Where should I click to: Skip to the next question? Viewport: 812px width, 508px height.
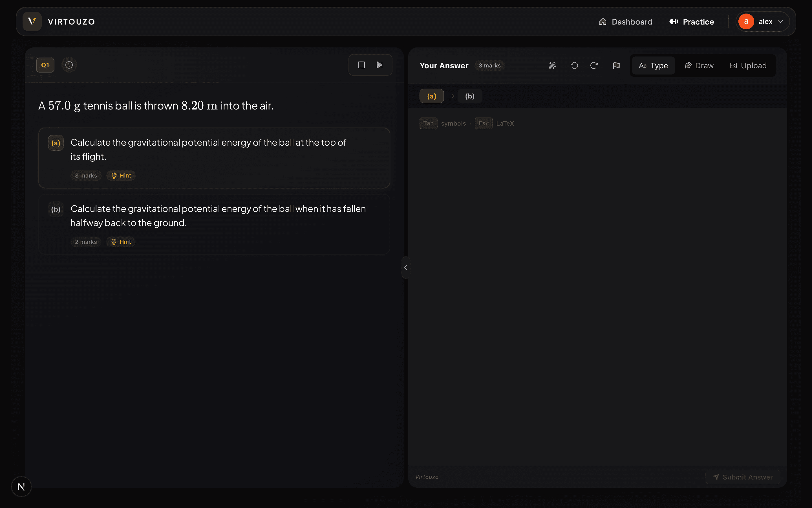(x=379, y=65)
